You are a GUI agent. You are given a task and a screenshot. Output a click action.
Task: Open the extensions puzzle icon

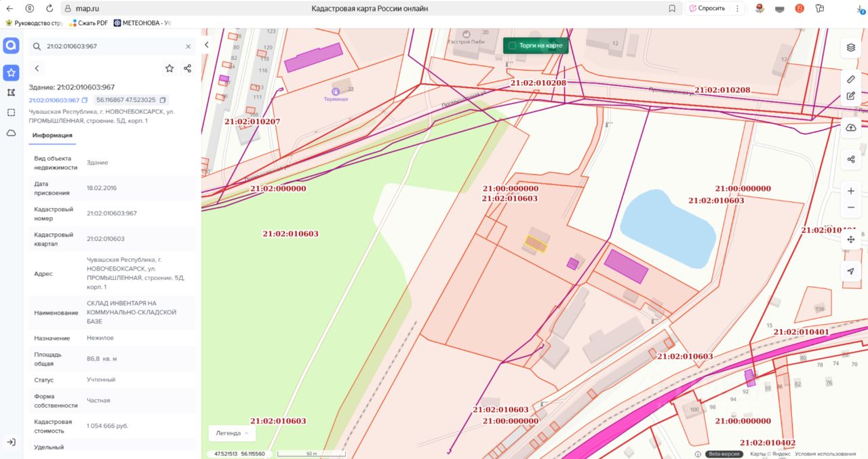[x=820, y=8]
